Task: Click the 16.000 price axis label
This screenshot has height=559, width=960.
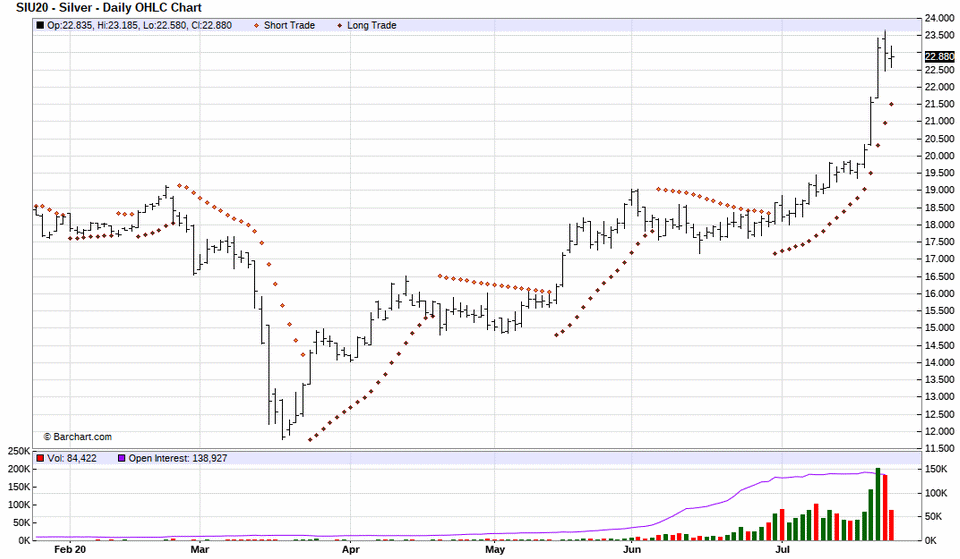Action: click(x=940, y=294)
